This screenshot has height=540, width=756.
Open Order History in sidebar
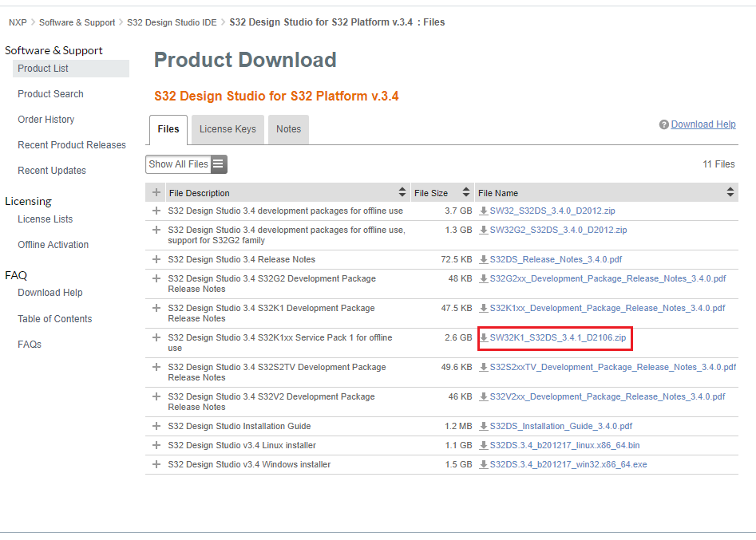click(46, 120)
